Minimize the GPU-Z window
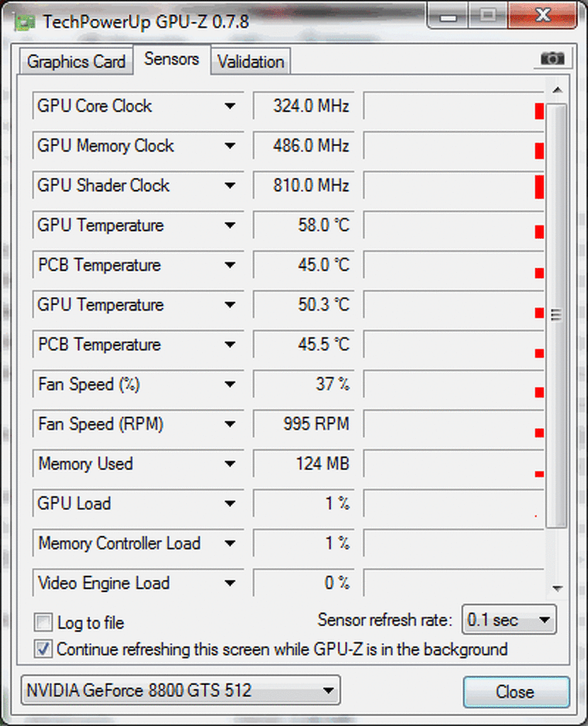This screenshot has width=588, height=726. tap(448, 16)
